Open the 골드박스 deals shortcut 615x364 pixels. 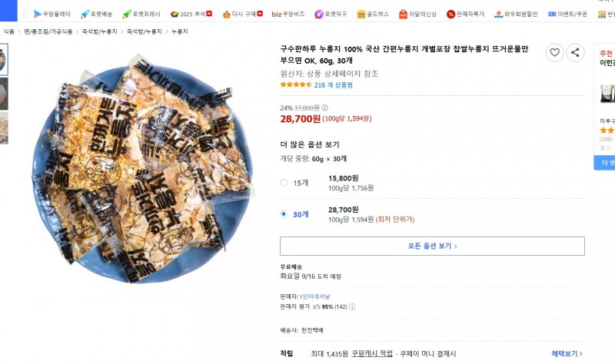pos(373,14)
